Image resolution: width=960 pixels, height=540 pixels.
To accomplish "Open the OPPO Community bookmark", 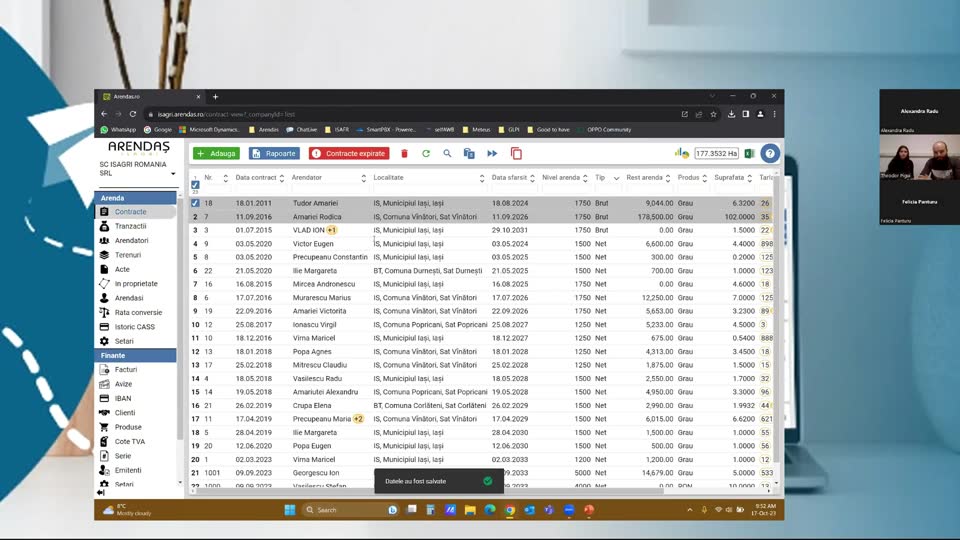I will (604, 130).
